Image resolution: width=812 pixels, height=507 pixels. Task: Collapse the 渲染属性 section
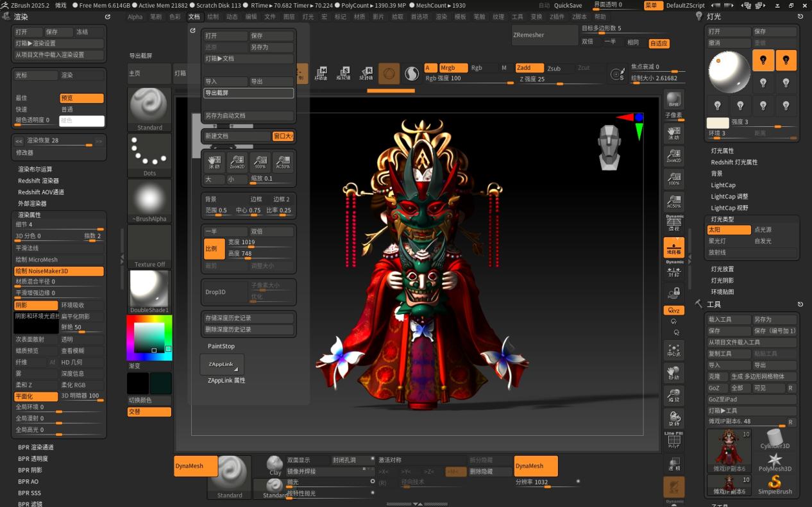pyautogui.click(x=29, y=215)
